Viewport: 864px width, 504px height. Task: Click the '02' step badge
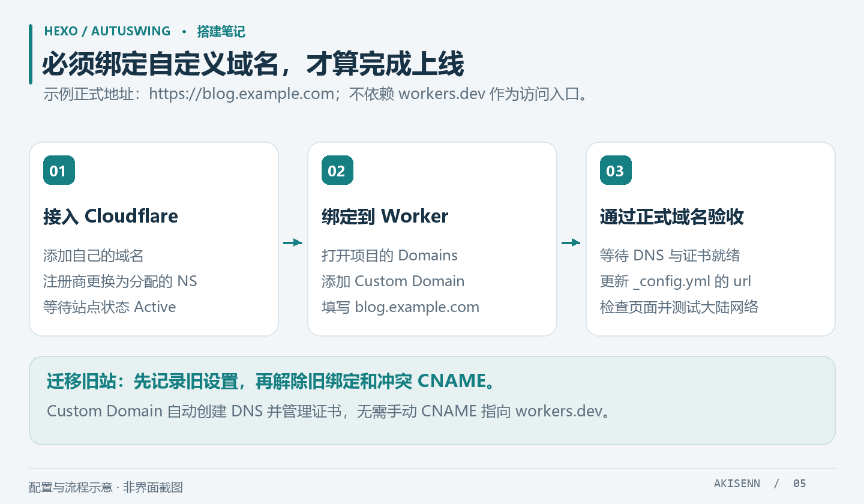tap(337, 170)
